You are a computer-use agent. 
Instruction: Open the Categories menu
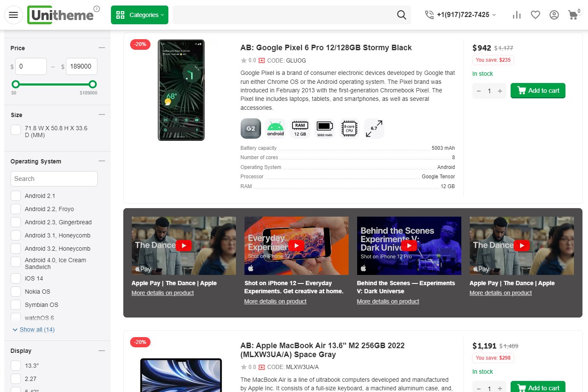coord(139,14)
